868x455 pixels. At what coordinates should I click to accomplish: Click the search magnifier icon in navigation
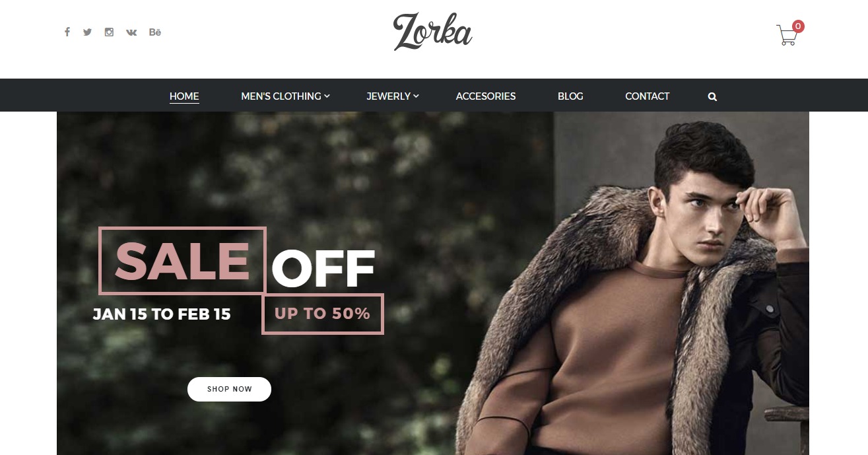pos(712,96)
